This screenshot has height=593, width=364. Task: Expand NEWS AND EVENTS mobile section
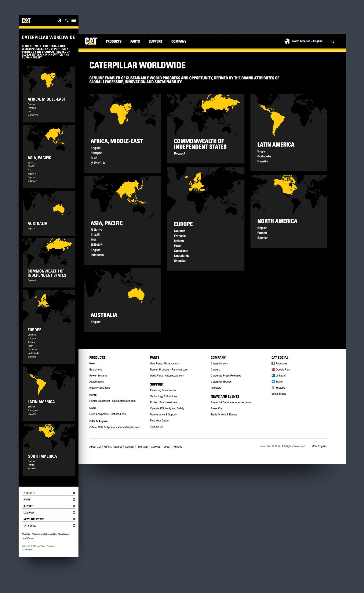click(x=74, y=519)
